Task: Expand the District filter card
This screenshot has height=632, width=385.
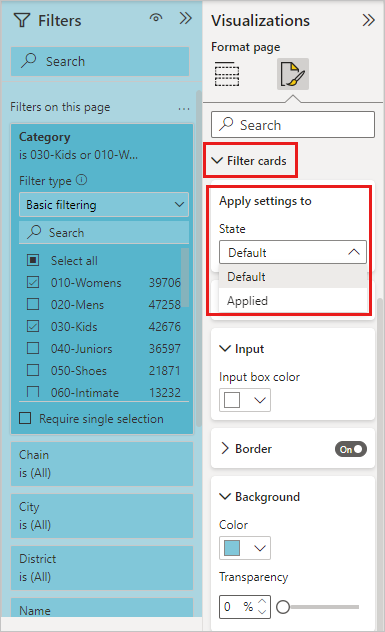Action: (102, 568)
